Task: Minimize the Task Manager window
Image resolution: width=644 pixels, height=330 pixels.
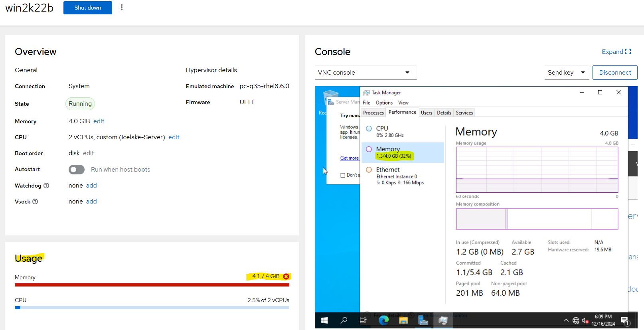Action: point(582,93)
